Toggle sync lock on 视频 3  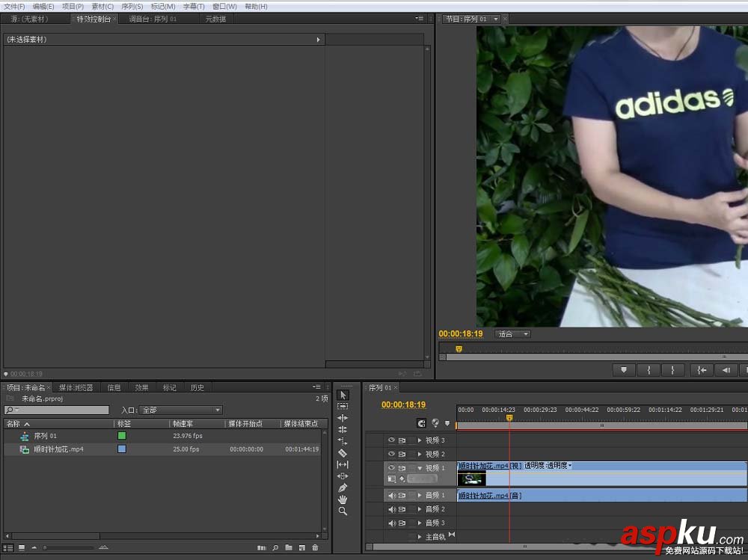click(402, 440)
